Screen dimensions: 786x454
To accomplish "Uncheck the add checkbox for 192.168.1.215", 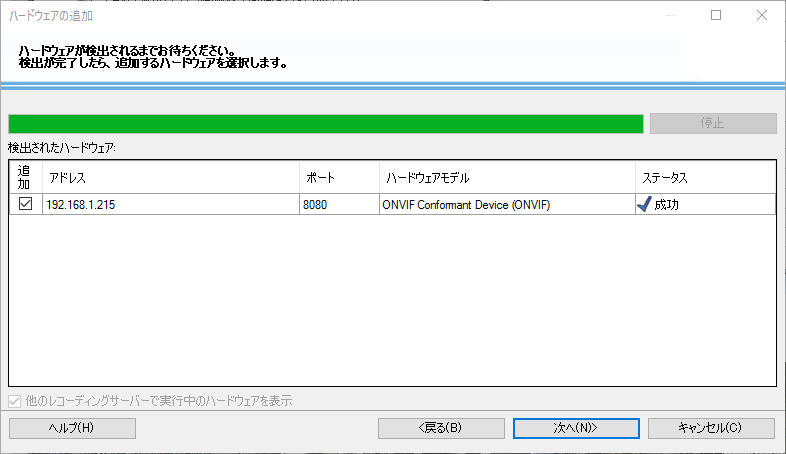I will coord(25,204).
